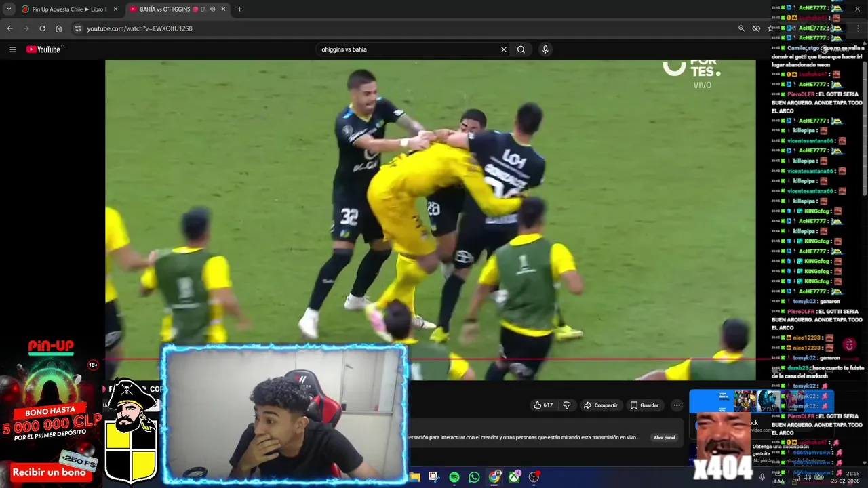
Task: Go to the YouTube home logo
Action: [43, 49]
